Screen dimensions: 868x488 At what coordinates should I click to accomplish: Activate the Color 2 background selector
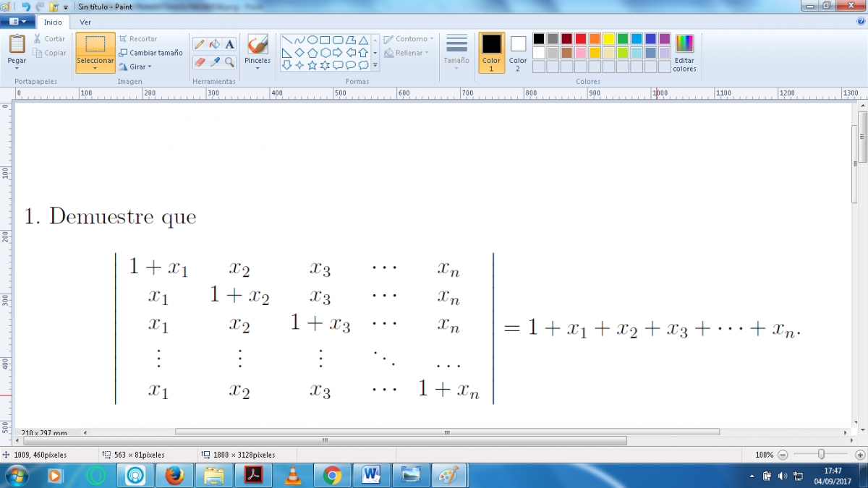pos(518,52)
